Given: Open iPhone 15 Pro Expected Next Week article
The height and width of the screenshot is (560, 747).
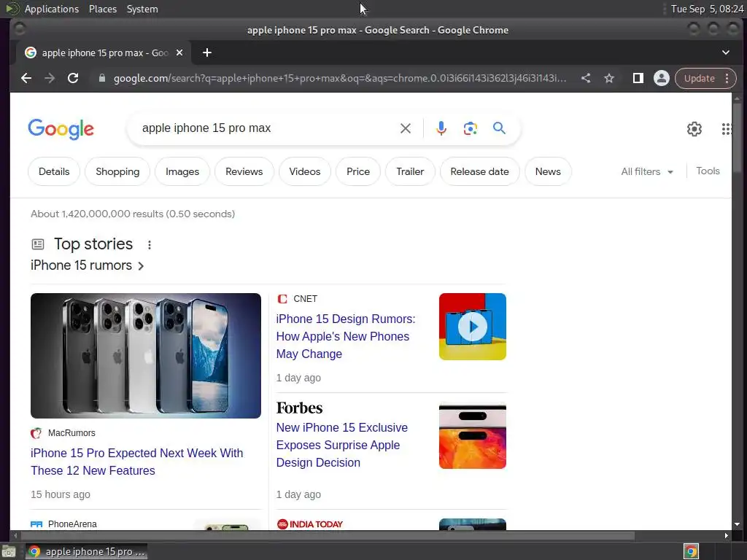Looking at the screenshot, I should tap(136, 462).
